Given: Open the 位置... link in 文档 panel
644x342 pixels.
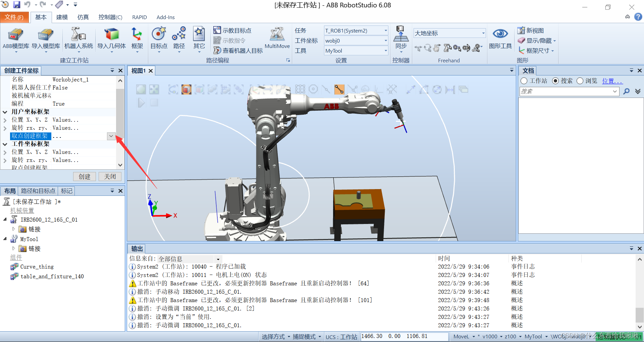Looking at the screenshot, I should click(x=612, y=81).
